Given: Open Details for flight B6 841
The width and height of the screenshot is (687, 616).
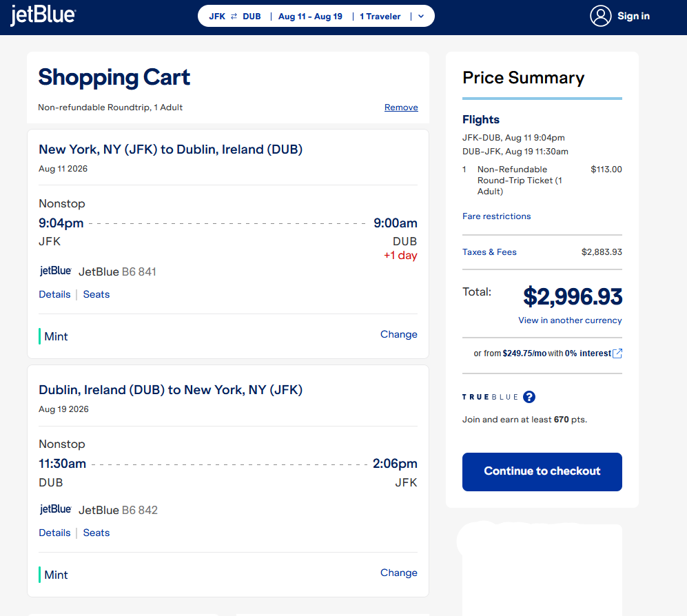Looking at the screenshot, I should click(x=54, y=294).
